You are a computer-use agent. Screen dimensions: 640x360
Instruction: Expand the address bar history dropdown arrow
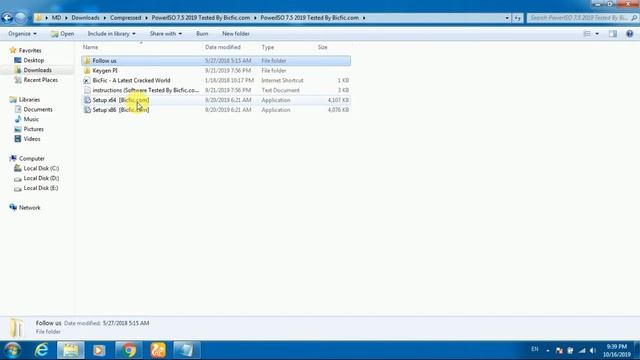[507, 18]
